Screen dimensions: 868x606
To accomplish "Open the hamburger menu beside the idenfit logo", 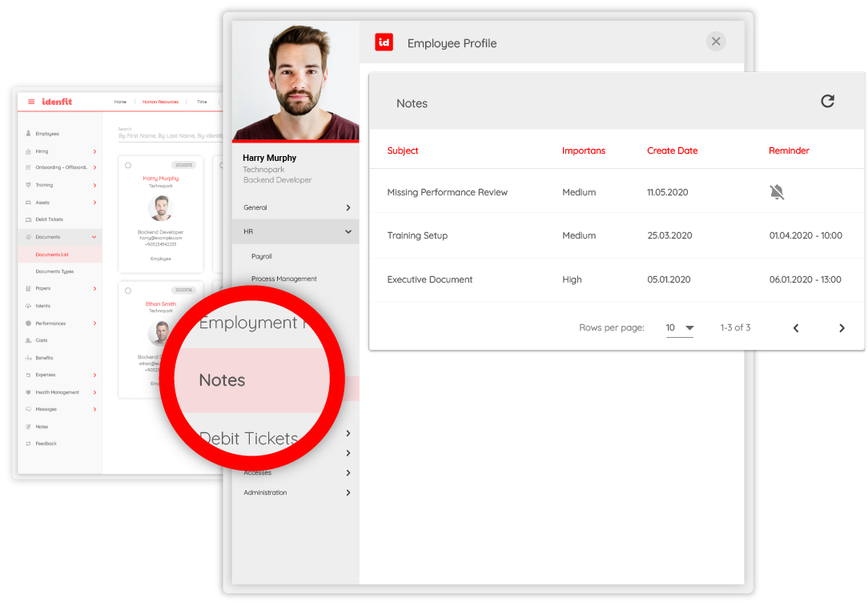I will coord(31,102).
